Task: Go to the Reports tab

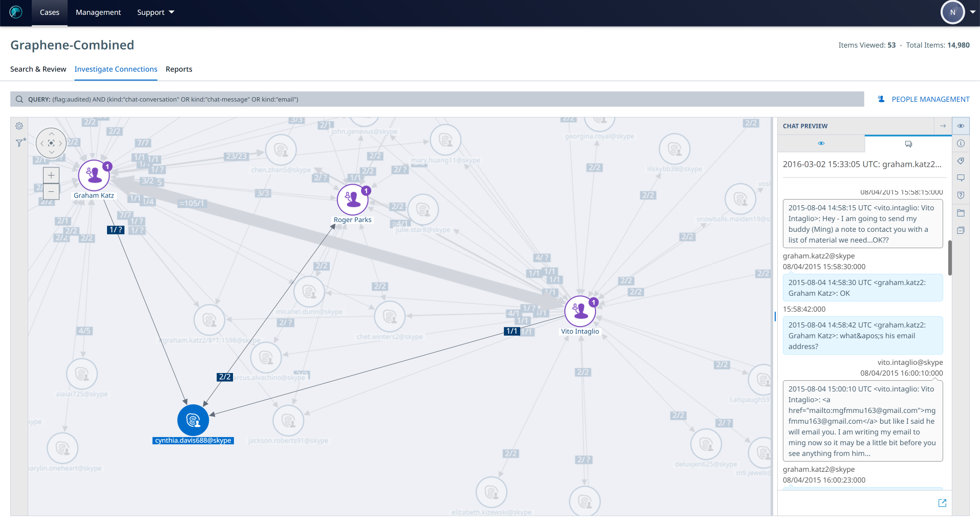Action: click(x=179, y=69)
